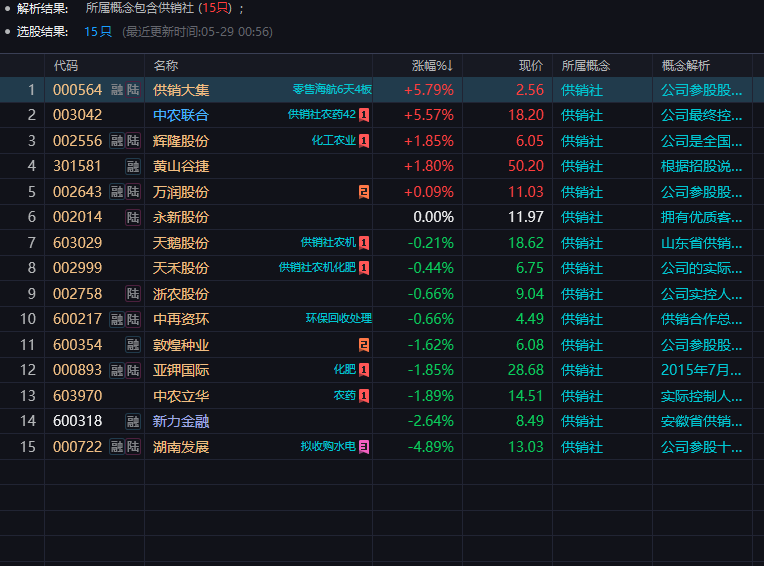This screenshot has height=566, width=764.
Task: Open the 环保回收处理 tag for 中再资环
Action: point(339,319)
